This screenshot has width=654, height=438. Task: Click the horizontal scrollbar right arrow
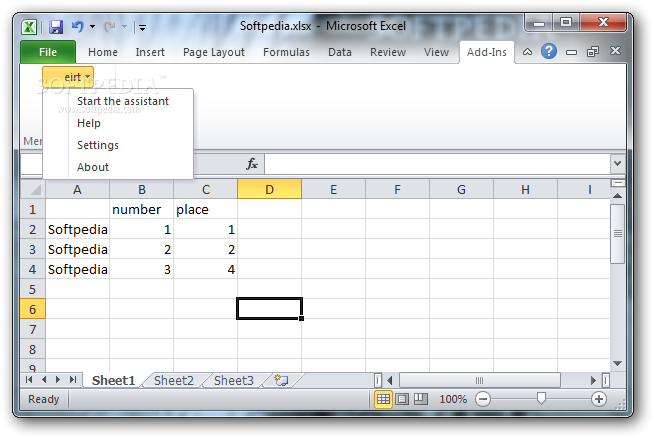tap(593, 380)
